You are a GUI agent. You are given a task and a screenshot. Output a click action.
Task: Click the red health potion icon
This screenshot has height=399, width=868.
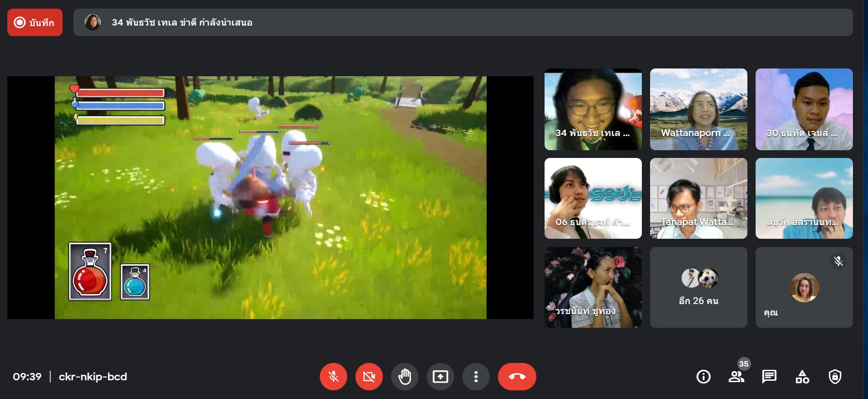[x=90, y=272]
